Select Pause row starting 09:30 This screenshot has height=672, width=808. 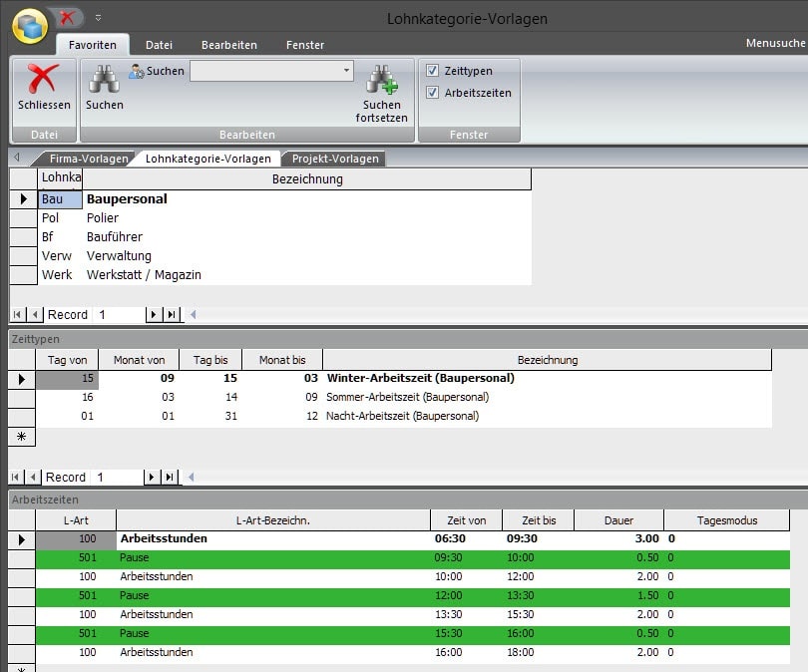413,557
